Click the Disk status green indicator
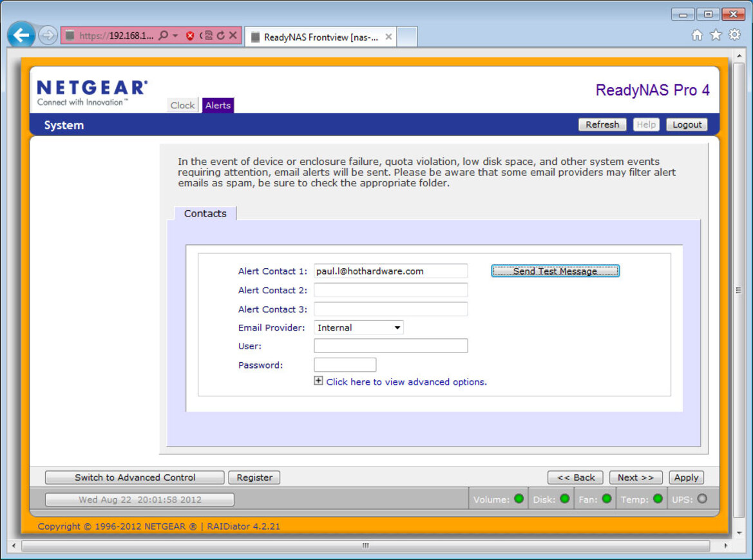 pyautogui.click(x=565, y=499)
